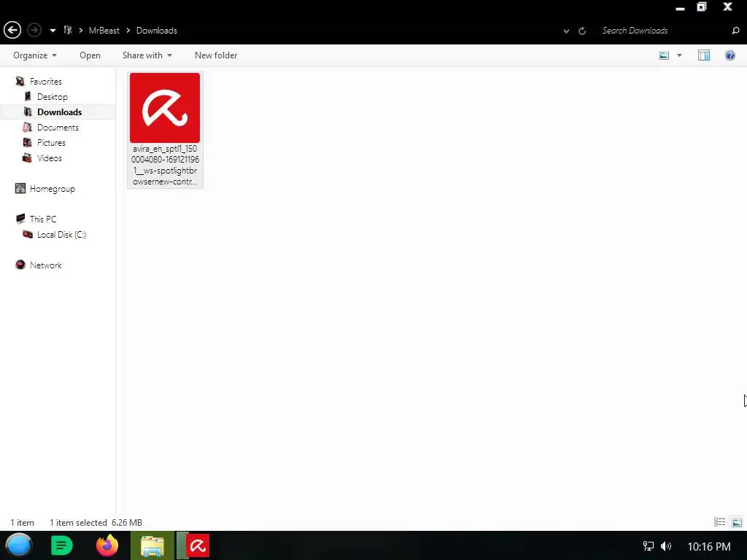Open Local Disk (C:) in the sidebar
This screenshot has height=560, width=747.
tap(61, 234)
